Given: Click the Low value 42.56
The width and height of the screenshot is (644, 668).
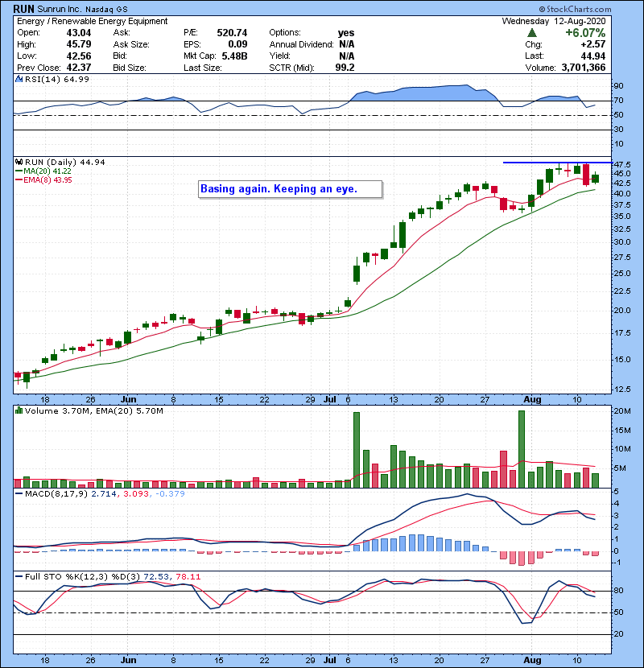Looking at the screenshot, I should coord(79,56).
